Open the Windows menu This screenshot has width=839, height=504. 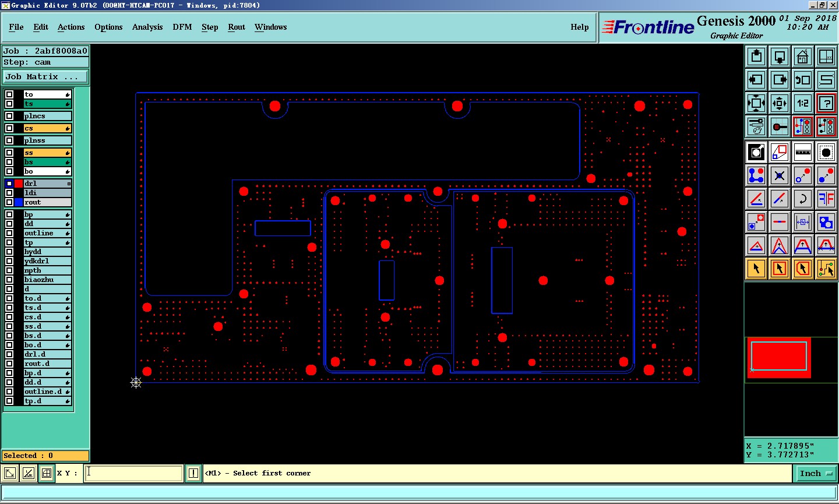271,27
